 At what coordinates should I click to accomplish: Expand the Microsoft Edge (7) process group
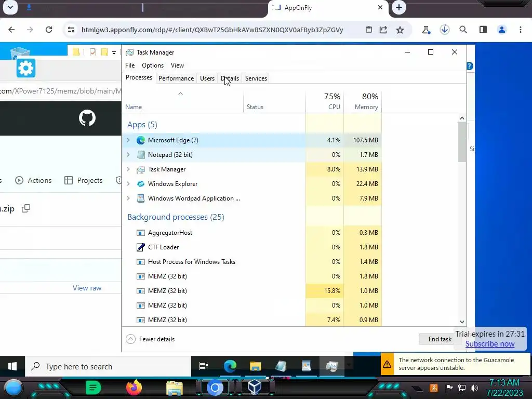point(128,140)
